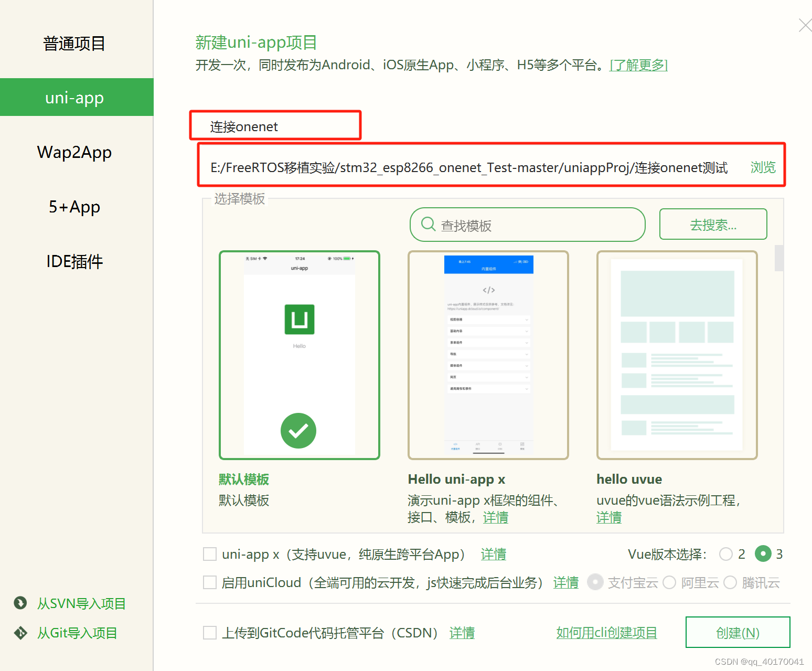Open the 了解更多 link
Viewport: 812px width, 671px height.
[x=638, y=65]
